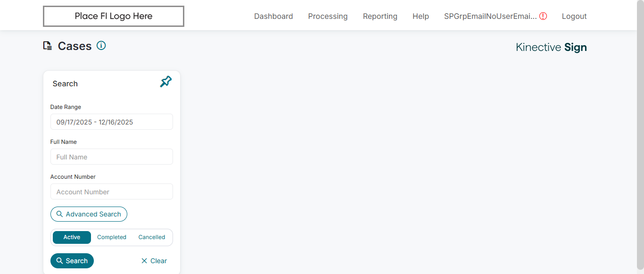The width and height of the screenshot is (644, 274).
Task: Click the red alert icon by username
Action: tap(543, 16)
